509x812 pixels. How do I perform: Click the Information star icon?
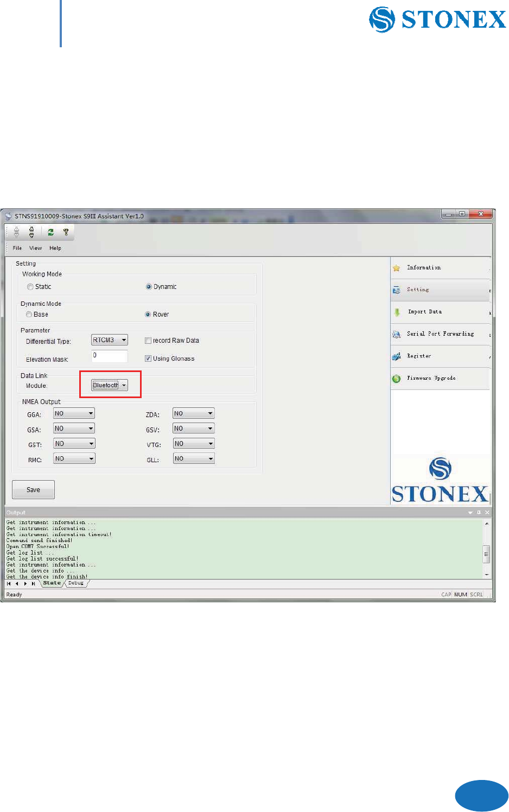(397, 268)
